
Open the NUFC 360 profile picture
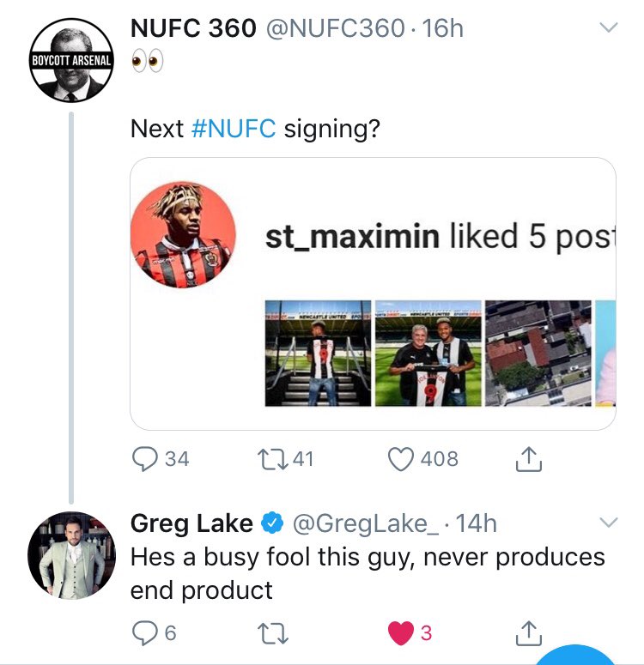click(x=71, y=60)
